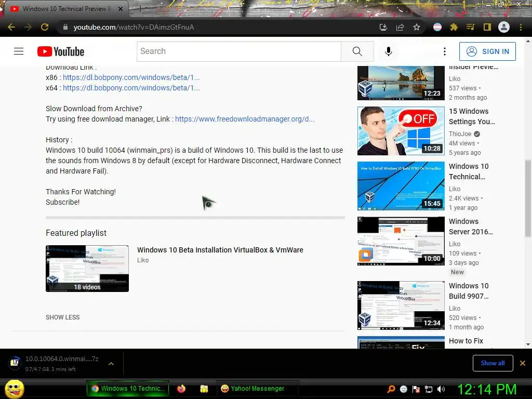The image size is (532, 399).
Task: Open the YouTube hamburger guide menu
Action: click(x=19, y=51)
